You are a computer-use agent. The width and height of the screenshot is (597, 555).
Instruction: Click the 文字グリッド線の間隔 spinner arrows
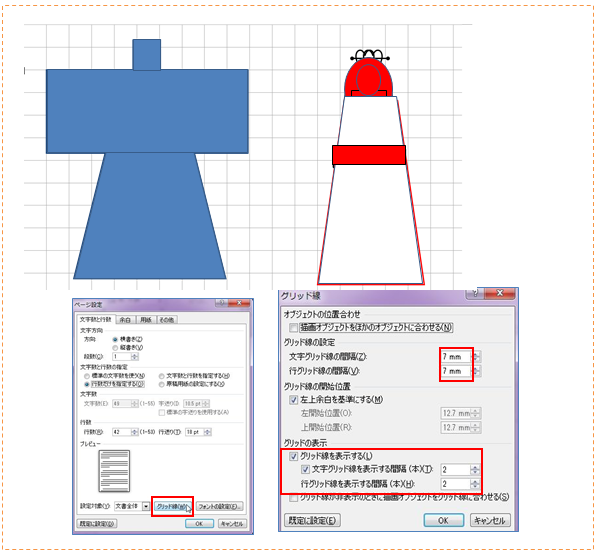(x=476, y=357)
